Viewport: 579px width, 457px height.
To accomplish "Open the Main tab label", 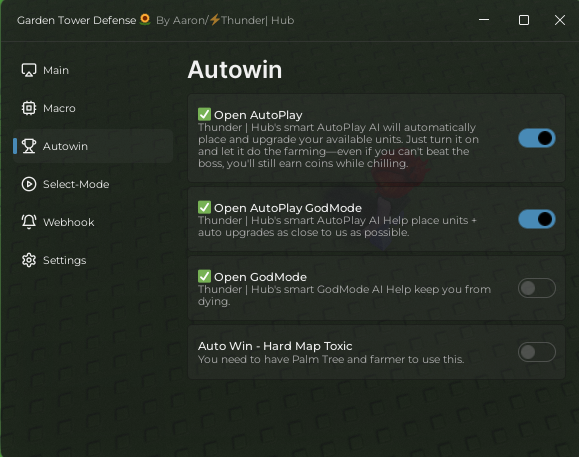I will [56, 70].
